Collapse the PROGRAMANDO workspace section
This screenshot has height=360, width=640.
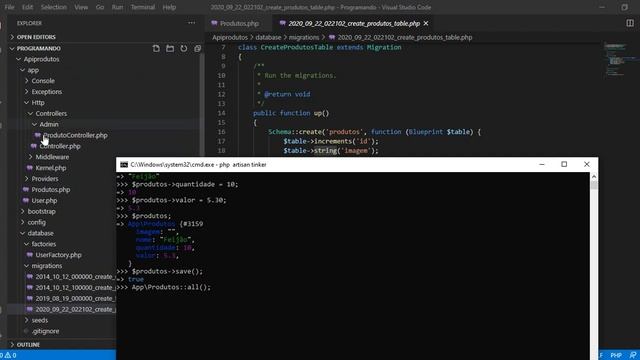(38, 48)
